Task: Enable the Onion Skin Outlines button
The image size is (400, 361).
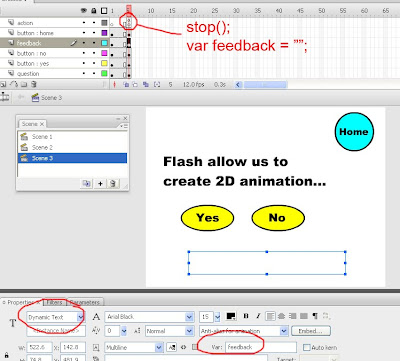Action: tap(135, 85)
